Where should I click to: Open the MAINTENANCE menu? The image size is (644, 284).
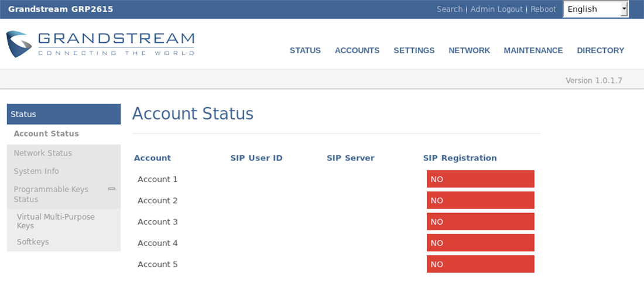click(533, 50)
